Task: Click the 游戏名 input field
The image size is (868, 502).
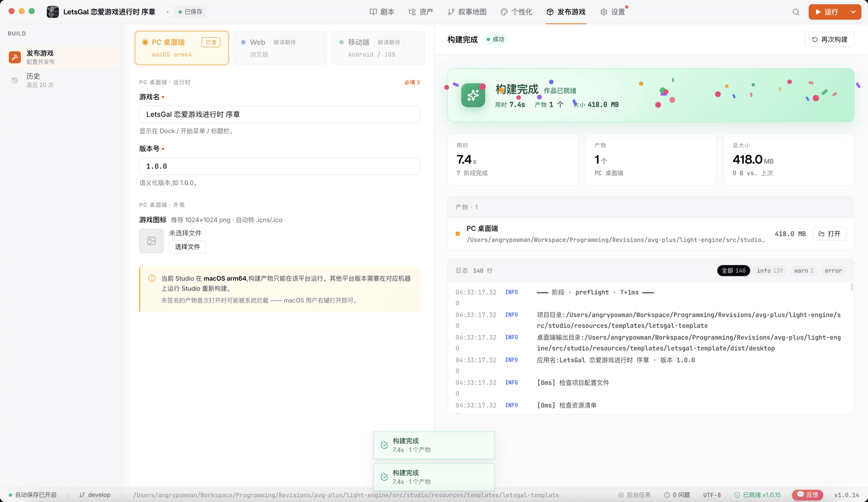Action: (280, 114)
